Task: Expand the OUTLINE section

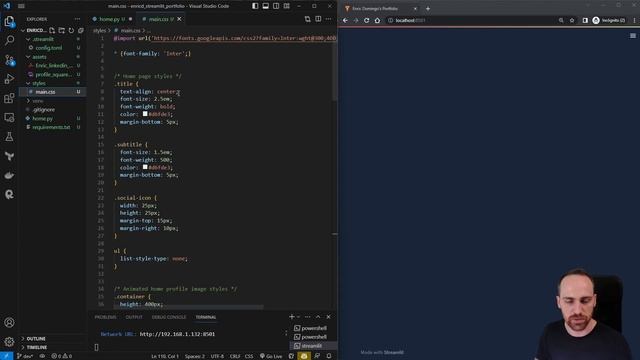Action: (x=36, y=339)
